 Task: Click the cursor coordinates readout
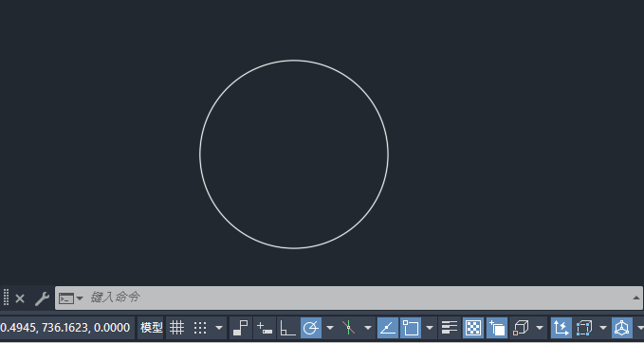tap(65, 328)
